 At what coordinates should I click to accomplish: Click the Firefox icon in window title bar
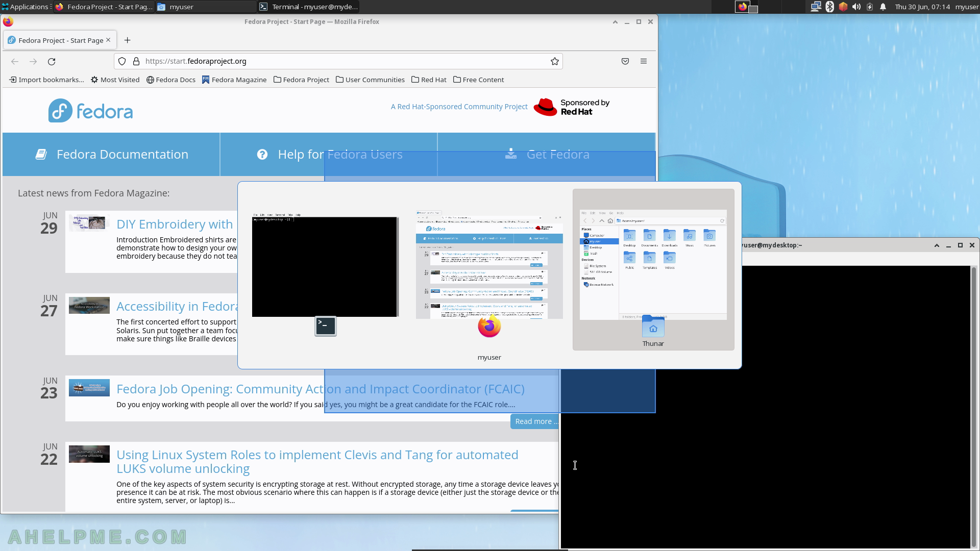[8, 21]
